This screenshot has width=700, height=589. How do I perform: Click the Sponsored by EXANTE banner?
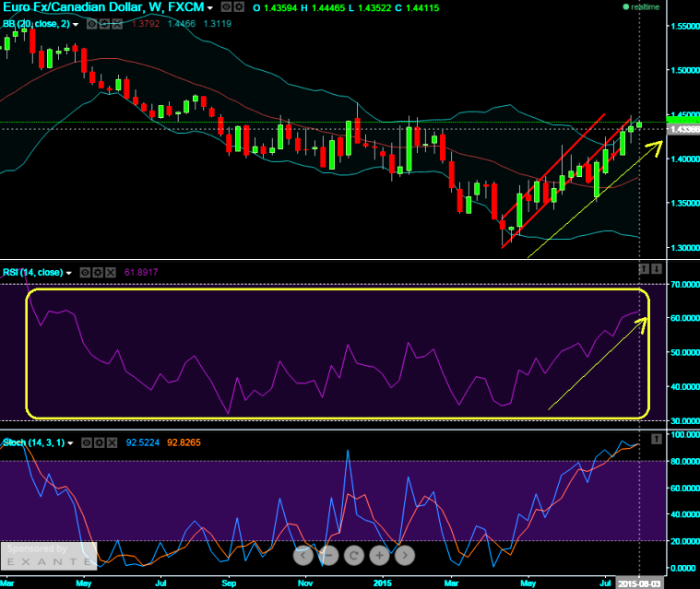tap(49, 556)
